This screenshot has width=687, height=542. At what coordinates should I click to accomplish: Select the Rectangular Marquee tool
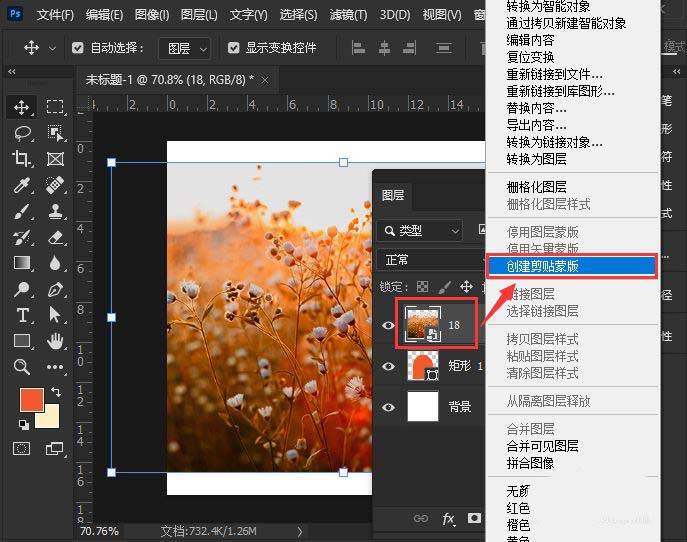[55, 107]
